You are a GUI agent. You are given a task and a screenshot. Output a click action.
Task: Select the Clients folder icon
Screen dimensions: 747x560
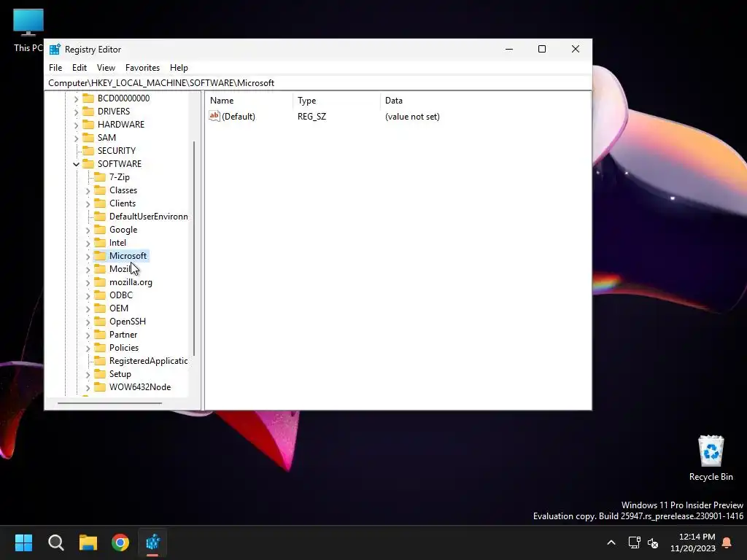(x=99, y=203)
